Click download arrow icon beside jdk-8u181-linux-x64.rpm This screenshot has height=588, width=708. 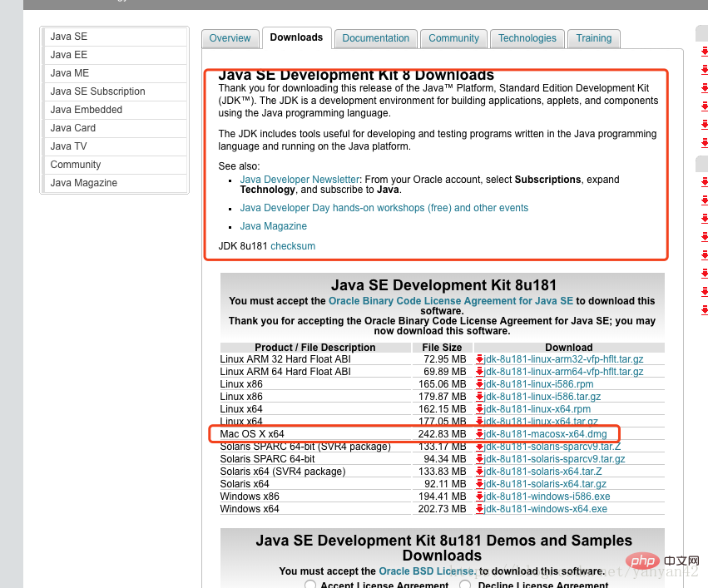tap(479, 409)
